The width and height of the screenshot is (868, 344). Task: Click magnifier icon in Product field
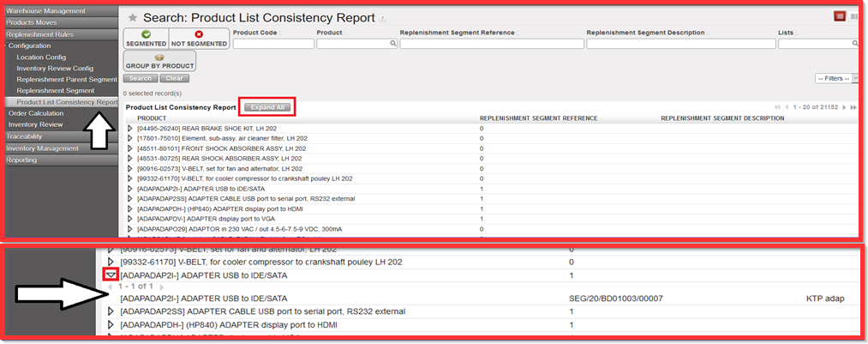click(x=393, y=43)
